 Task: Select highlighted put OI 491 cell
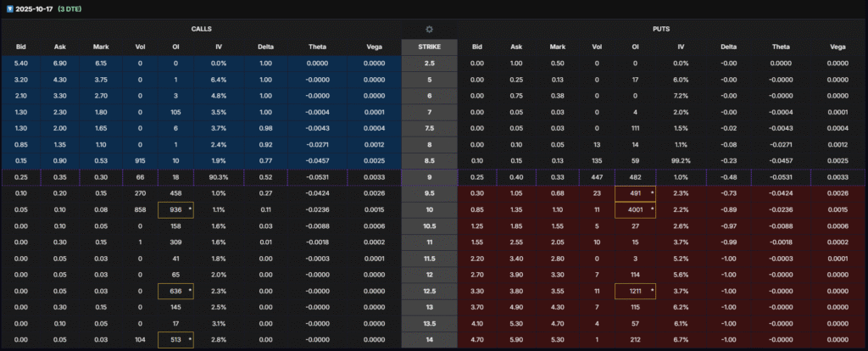click(x=634, y=192)
